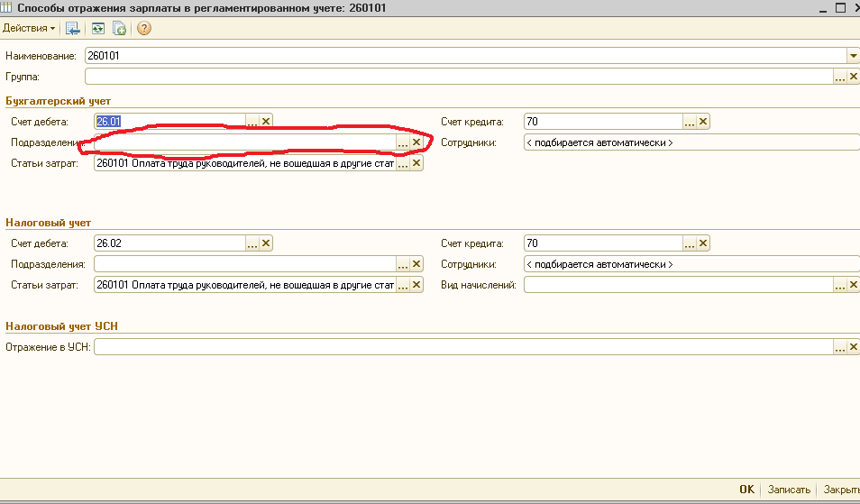860x504 pixels.
Task: Clear Налоговый учет Счет дебета 26.02
Action: click(265, 243)
